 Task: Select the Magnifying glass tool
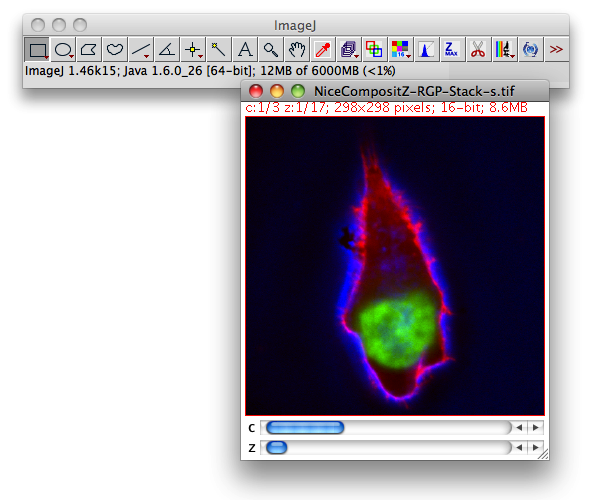click(x=271, y=49)
